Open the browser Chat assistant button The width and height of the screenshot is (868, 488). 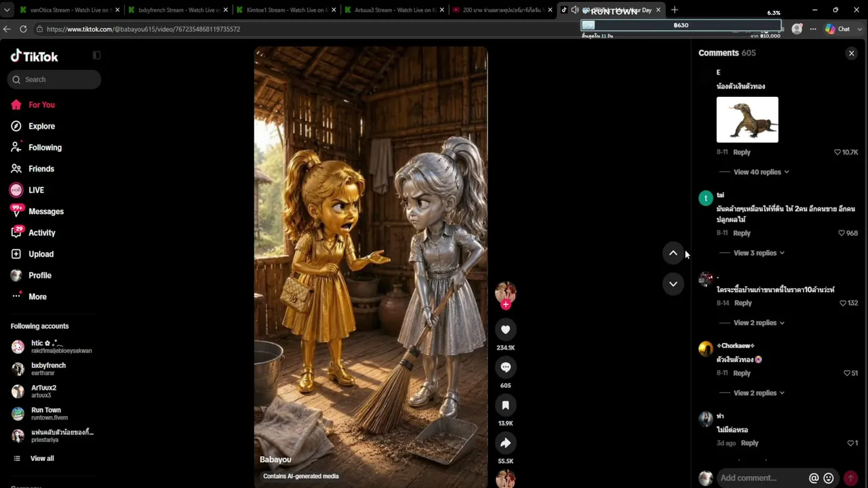(x=837, y=29)
